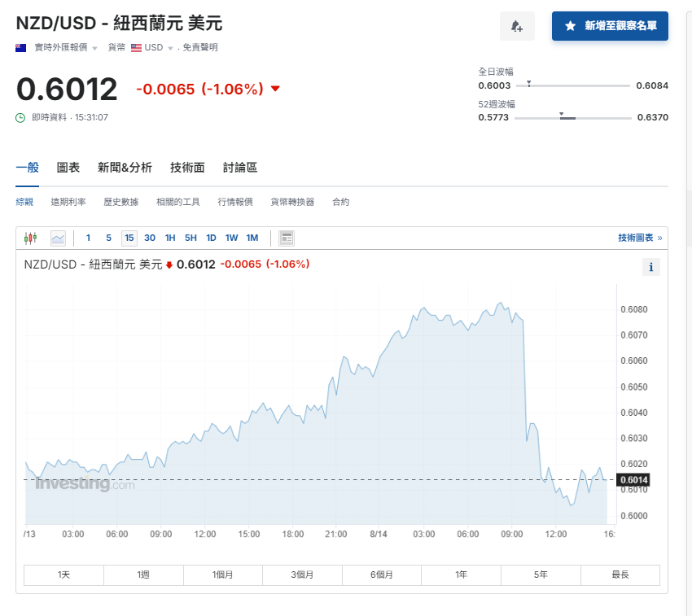
Task: Click the 52週波幅 range slider marker
Action: (561, 114)
